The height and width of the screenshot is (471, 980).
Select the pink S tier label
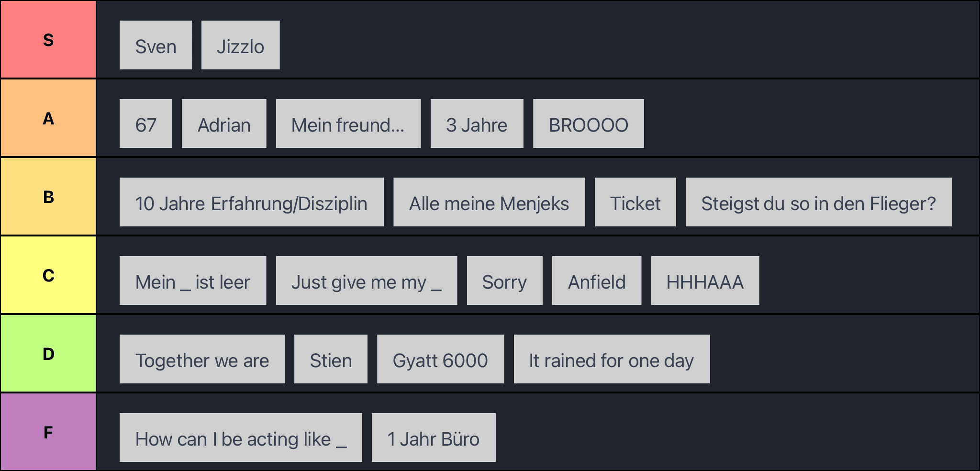(x=48, y=39)
